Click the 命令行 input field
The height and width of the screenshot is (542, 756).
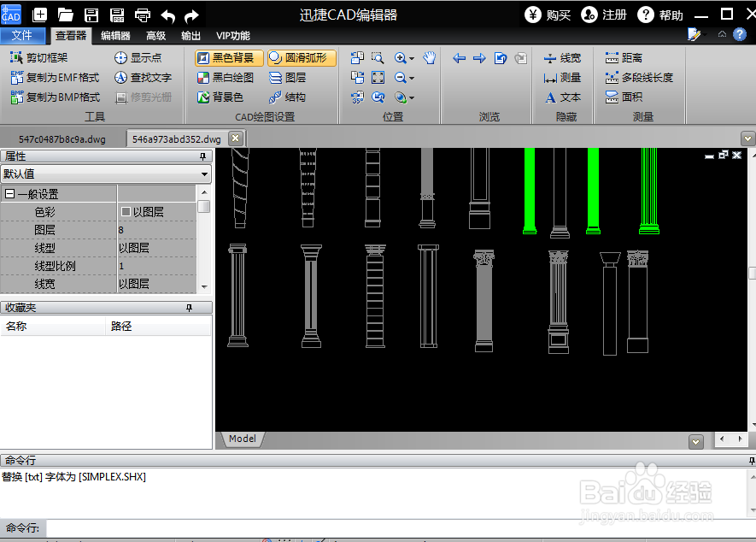401,528
